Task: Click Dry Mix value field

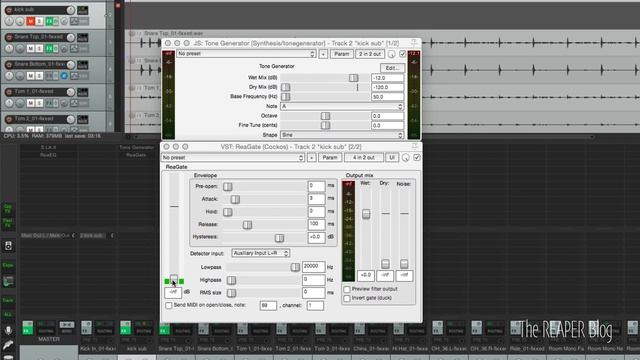Action: (x=387, y=87)
